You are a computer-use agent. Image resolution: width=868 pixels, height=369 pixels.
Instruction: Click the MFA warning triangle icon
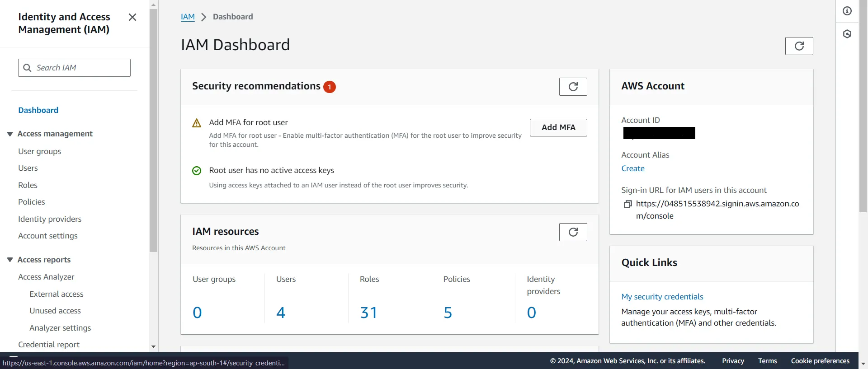pos(197,123)
